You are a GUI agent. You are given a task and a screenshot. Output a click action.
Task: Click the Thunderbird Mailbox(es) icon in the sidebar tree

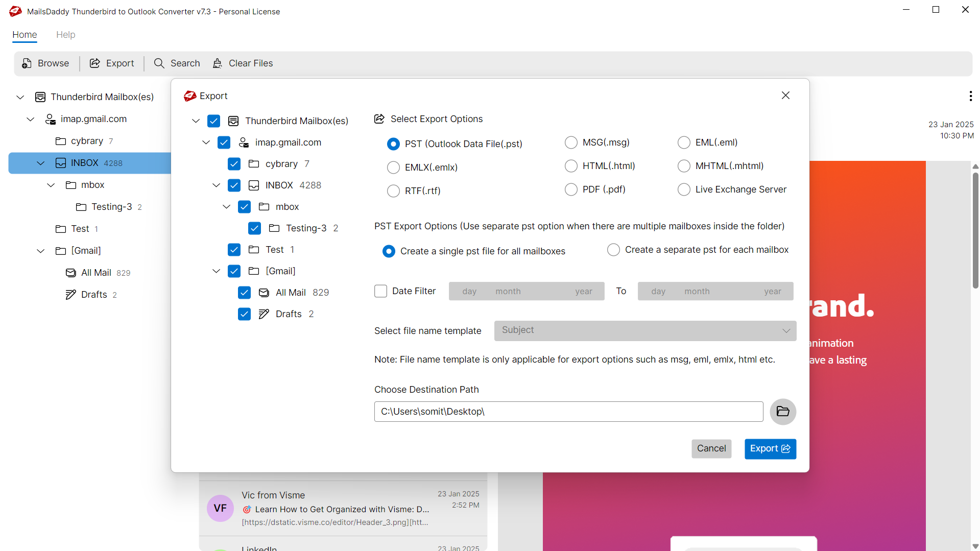(x=40, y=97)
